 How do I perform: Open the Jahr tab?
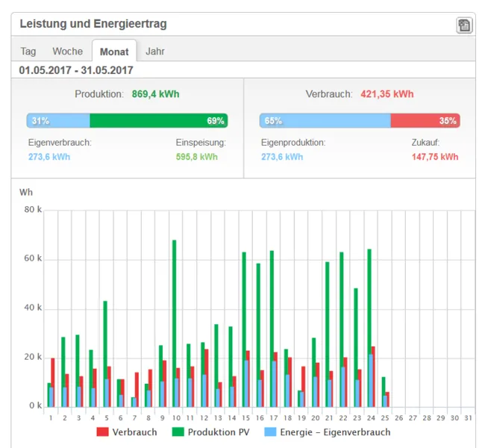[155, 51]
